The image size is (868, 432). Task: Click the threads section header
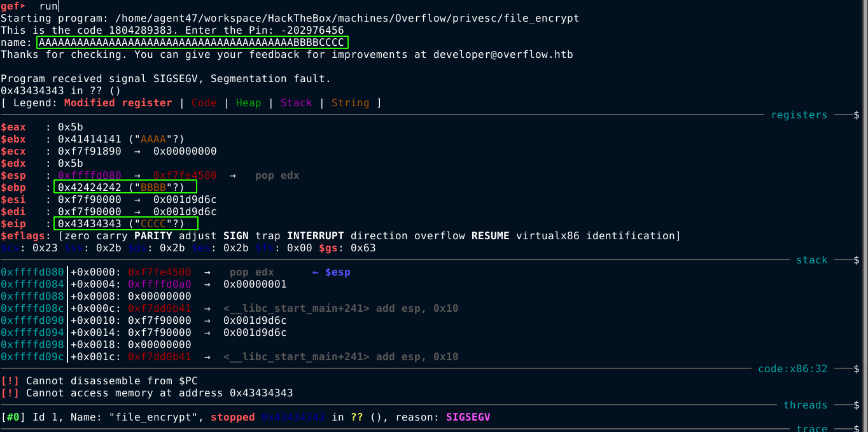[805, 405]
